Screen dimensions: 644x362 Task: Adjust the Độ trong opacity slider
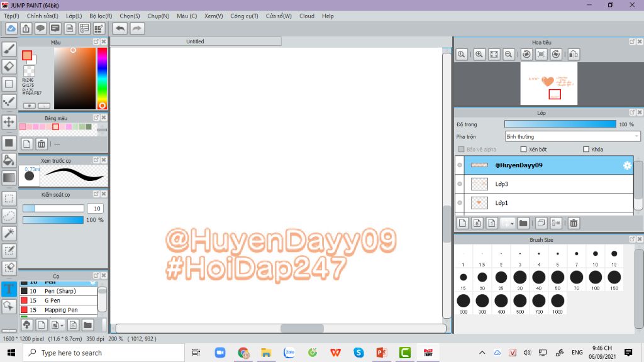point(560,124)
